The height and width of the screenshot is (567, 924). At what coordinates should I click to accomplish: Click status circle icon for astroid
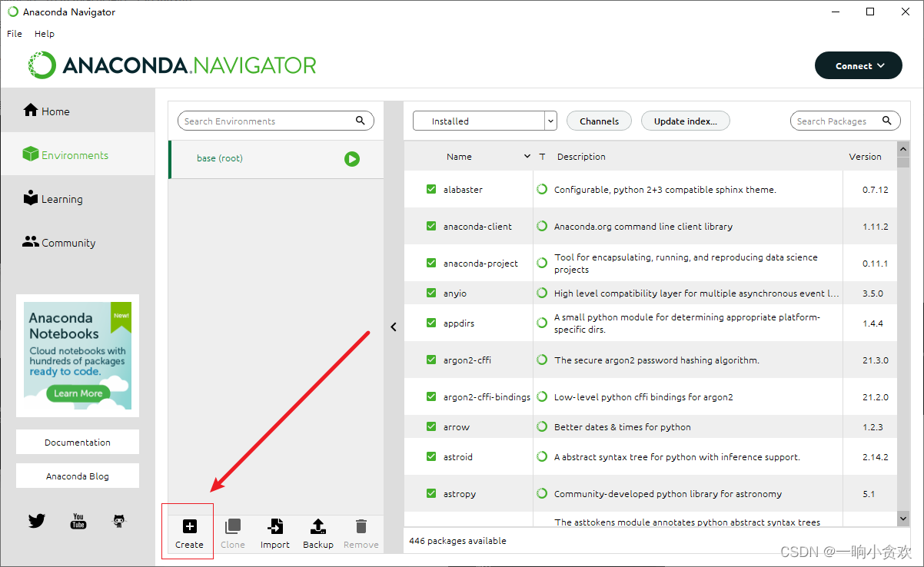tap(542, 456)
